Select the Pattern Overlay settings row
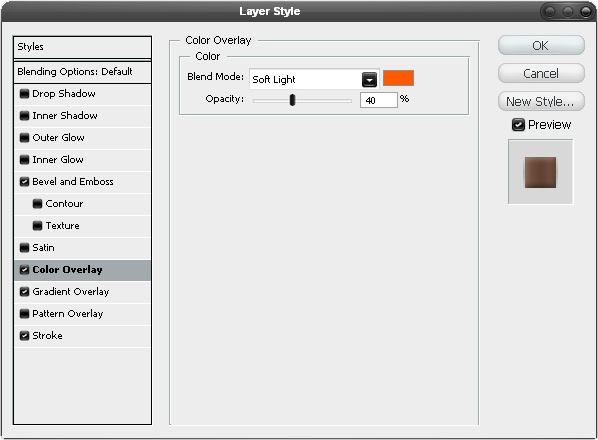598x440 pixels. click(x=82, y=314)
